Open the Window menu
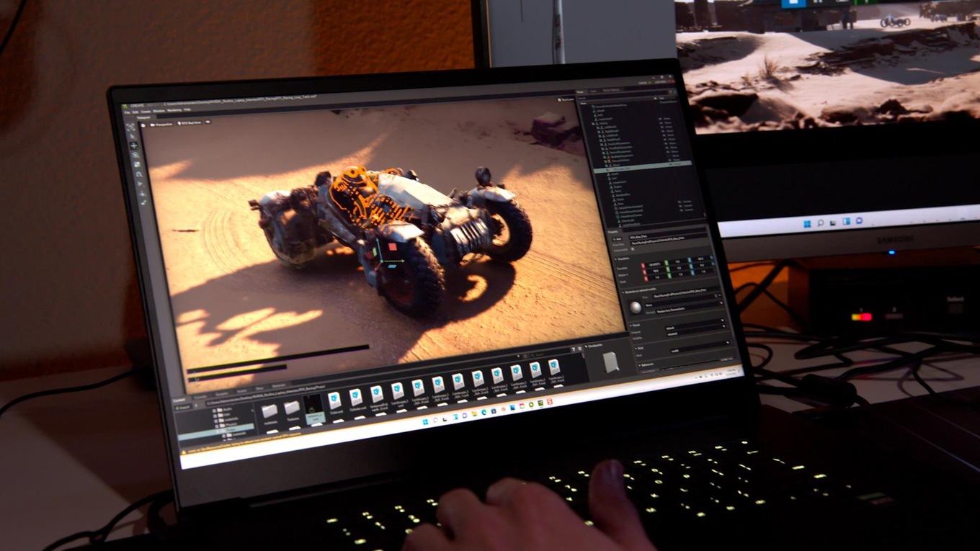Screen dimensions: 980x551 click(159, 111)
